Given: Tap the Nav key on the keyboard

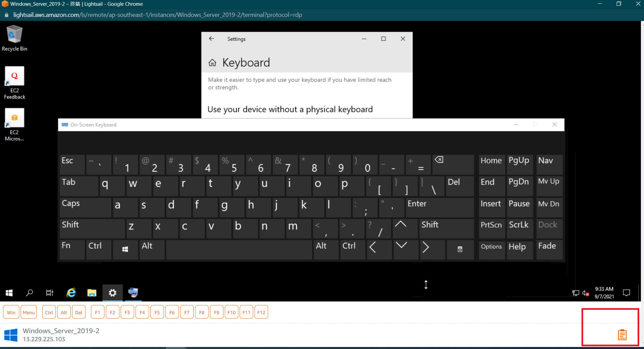Looking at the screenshot, I should pos(549,165).
